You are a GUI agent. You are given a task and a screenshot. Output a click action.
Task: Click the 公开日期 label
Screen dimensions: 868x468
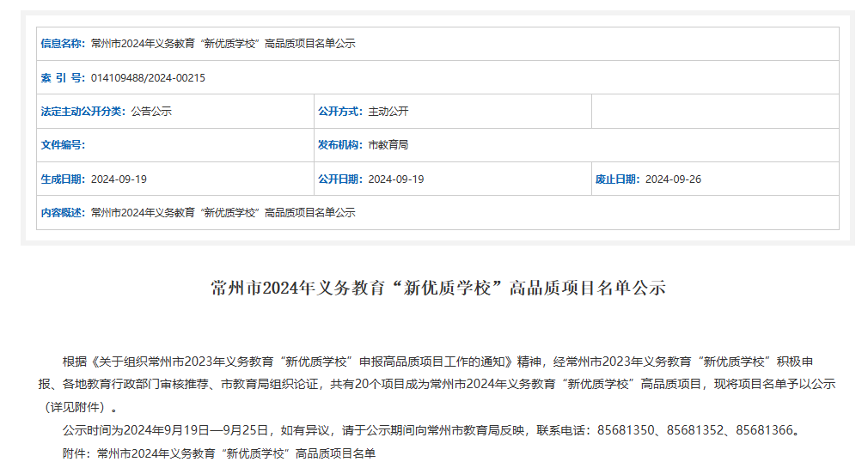click(339, 179)
